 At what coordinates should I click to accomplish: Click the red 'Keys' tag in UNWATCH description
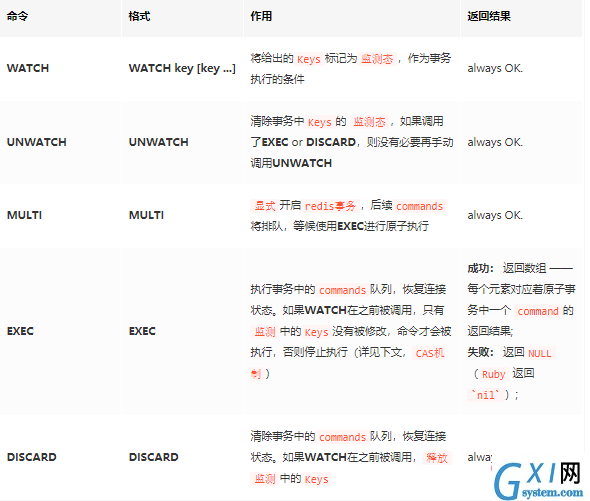point(319,122)
